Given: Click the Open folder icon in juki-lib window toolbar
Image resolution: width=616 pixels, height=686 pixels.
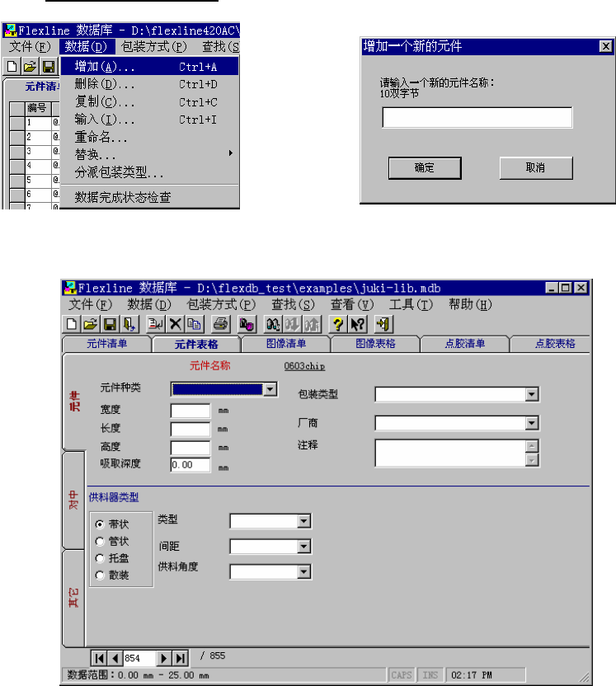Looking at the screenshot, I should 91,324.
